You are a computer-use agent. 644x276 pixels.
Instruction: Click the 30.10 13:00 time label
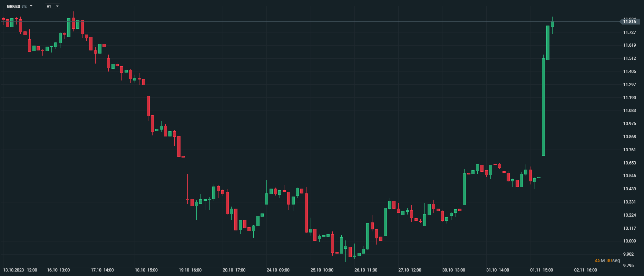[x=453, y=270]
